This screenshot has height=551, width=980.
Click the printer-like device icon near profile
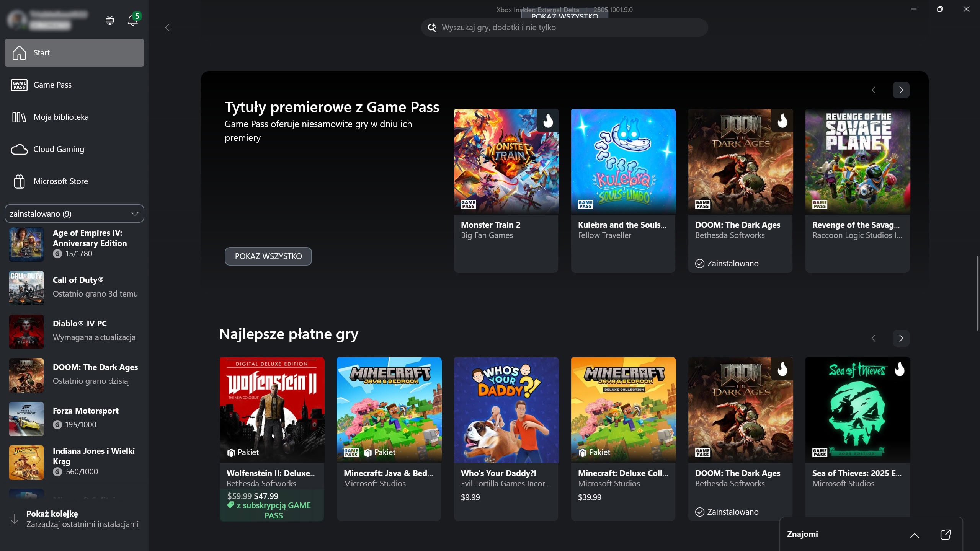[x=110, y=20]
